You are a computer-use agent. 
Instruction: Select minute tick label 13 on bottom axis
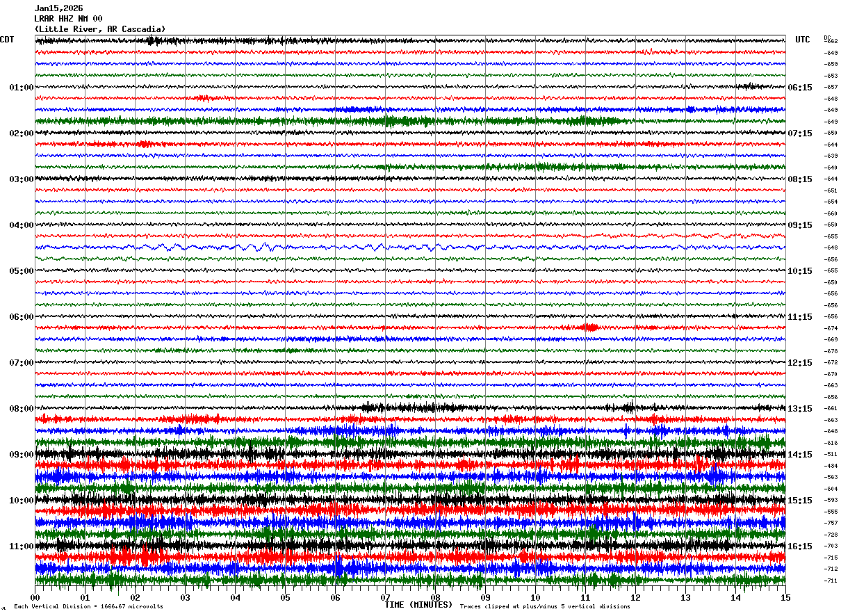tap(686, 597)
